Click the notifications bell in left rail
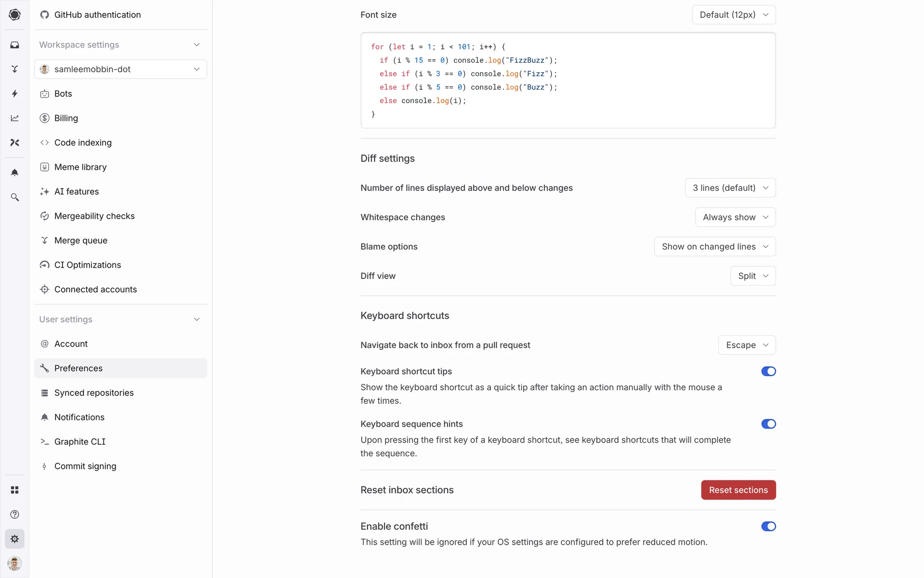924x578 pixels. 14,172
